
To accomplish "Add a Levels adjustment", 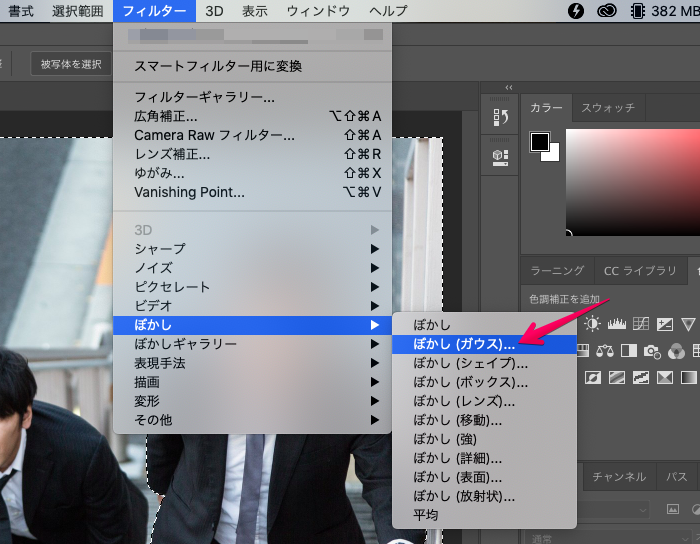I will pyautogui.click(x=617, y=324).
